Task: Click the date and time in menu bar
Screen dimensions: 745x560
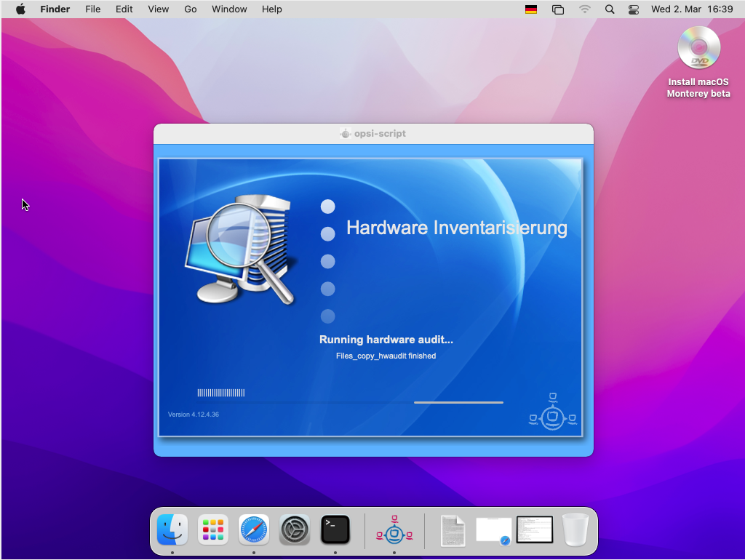Action: point(692,9)
